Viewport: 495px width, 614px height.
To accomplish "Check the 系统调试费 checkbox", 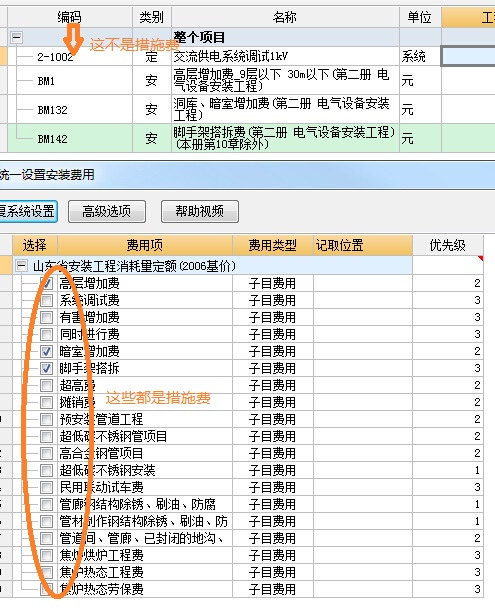I will 47,300.
